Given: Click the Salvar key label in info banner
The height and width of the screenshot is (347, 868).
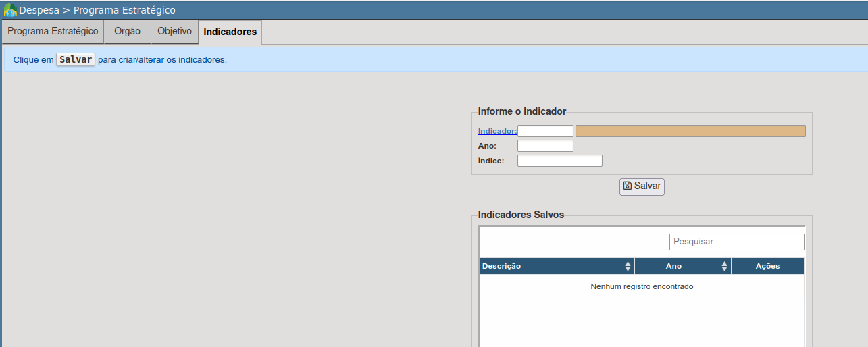Looking at the screenshot, I should pyautogui.click(x=75, y=59).
